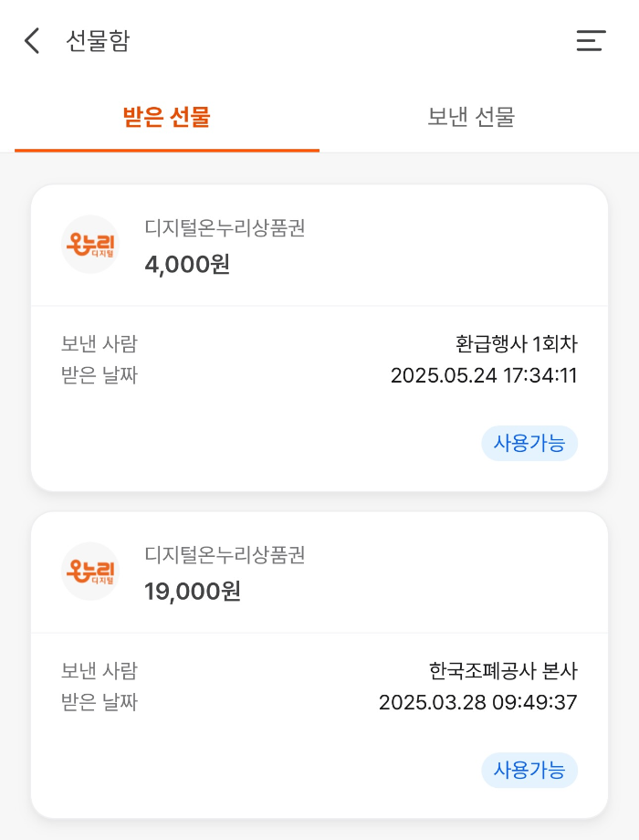Tap 받은 날짜 label on the 19,000원 card

[100, 702]
